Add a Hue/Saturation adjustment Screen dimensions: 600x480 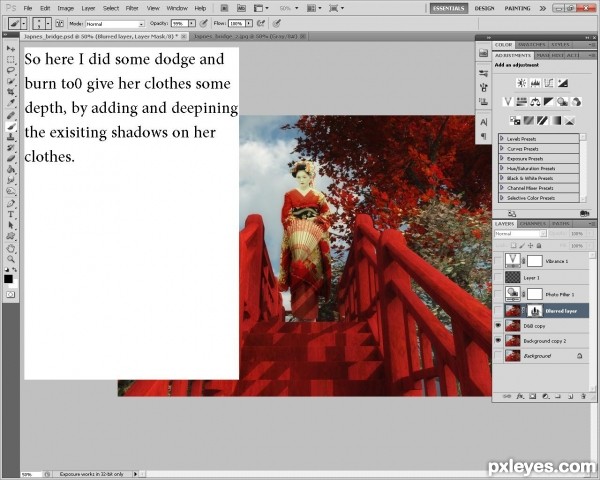(x=522, y=102)
